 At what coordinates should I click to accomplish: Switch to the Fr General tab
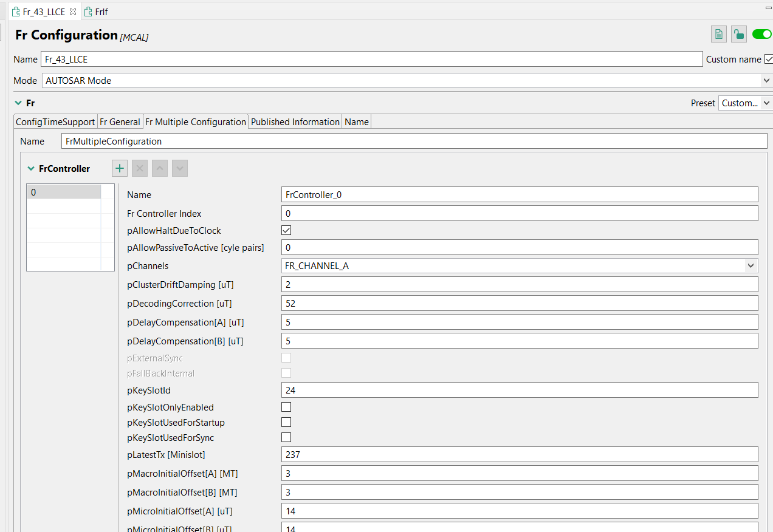click(120, 121)
